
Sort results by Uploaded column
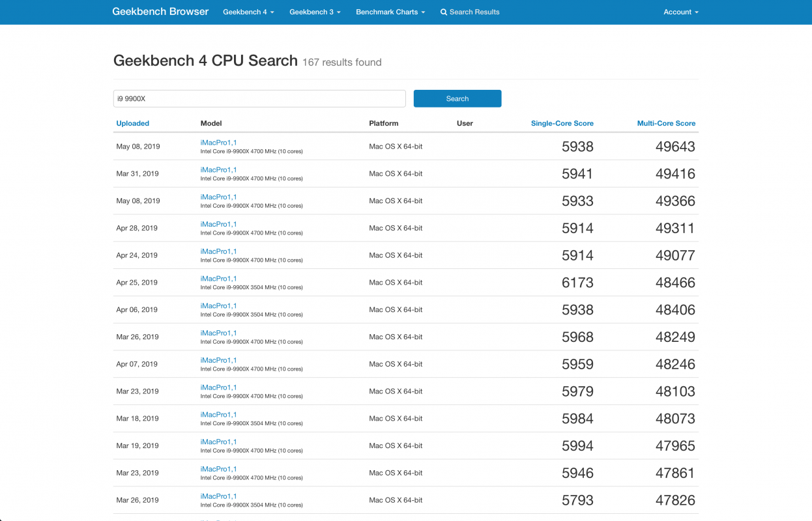pyautogui.click(x=133, y=123)
